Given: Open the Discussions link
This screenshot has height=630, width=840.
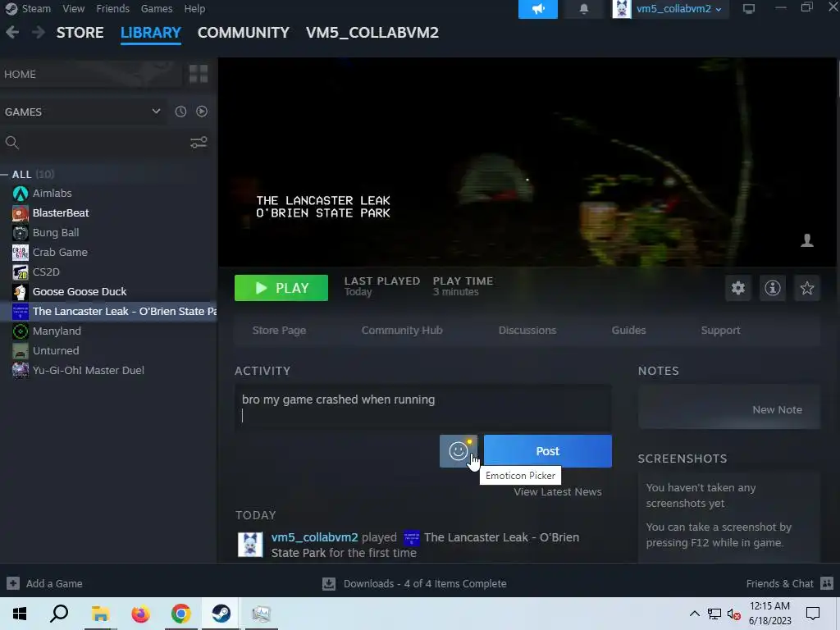Looking at the screenshot, I should click(x=527, y=331).
